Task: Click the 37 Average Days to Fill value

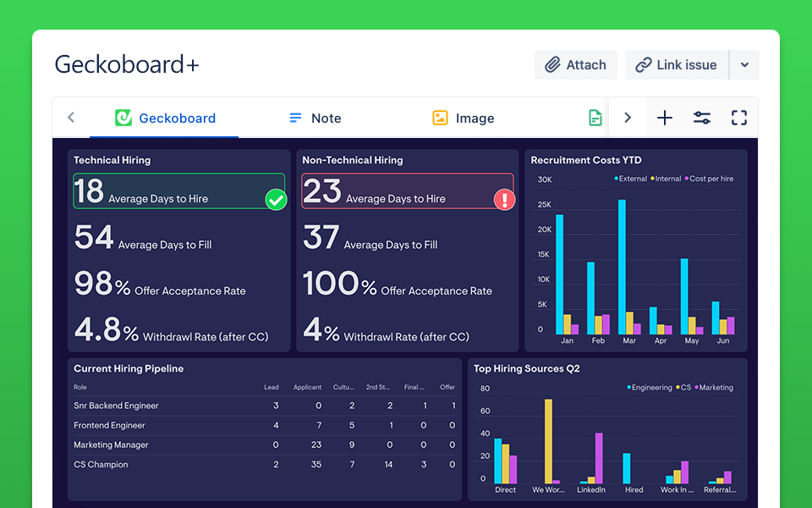Action: pyautogui.click(x=321, y=237)
